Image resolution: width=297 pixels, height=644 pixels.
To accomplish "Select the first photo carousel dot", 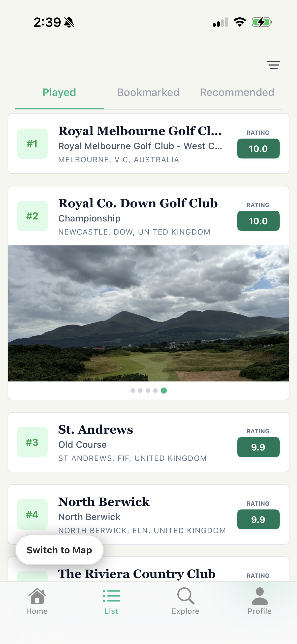I will point(133,391).
